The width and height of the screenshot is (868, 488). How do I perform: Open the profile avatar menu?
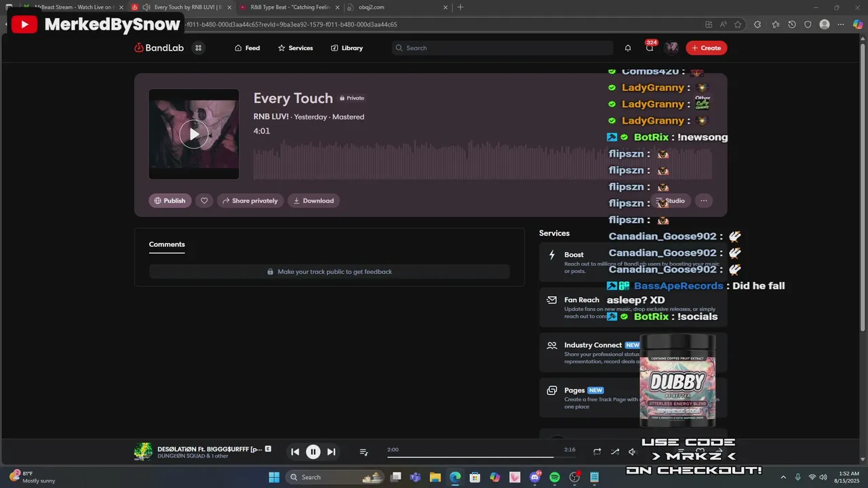(x=671, y=47)
